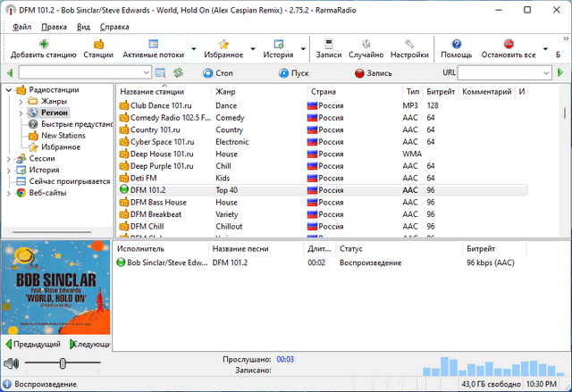Expand the Жанры tree node
This screenshot has height=392, width=572.
tap(20, 102)
